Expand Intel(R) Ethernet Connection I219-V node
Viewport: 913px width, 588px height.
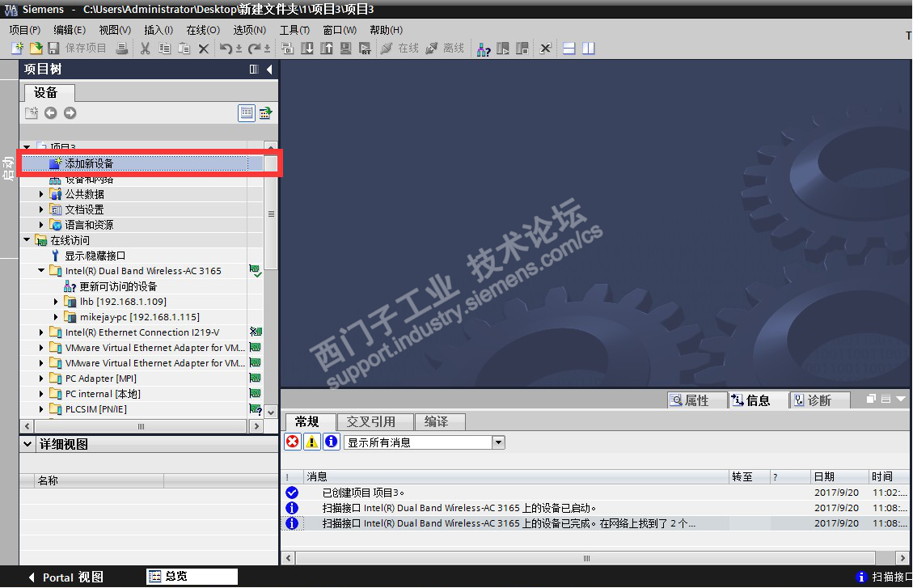coord(41,332)
